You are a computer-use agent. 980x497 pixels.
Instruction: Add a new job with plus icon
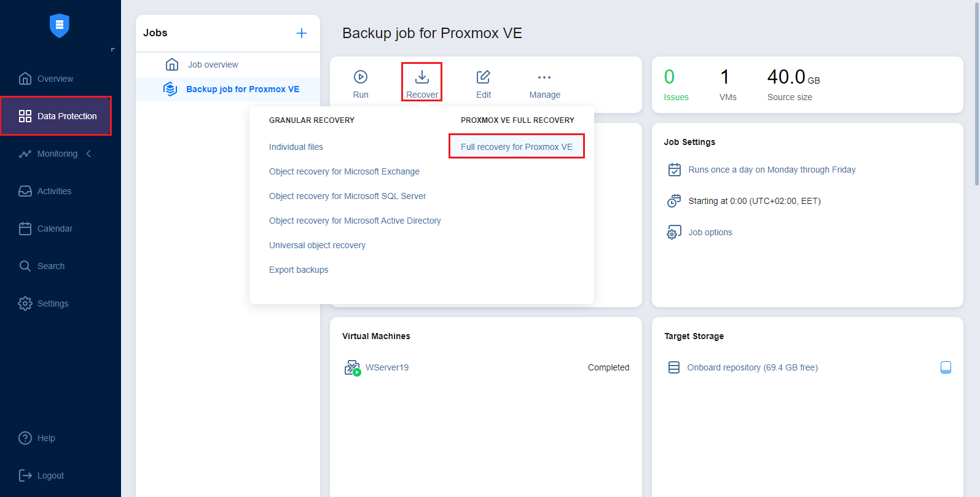pyautogui.click(x=302, y=33)
